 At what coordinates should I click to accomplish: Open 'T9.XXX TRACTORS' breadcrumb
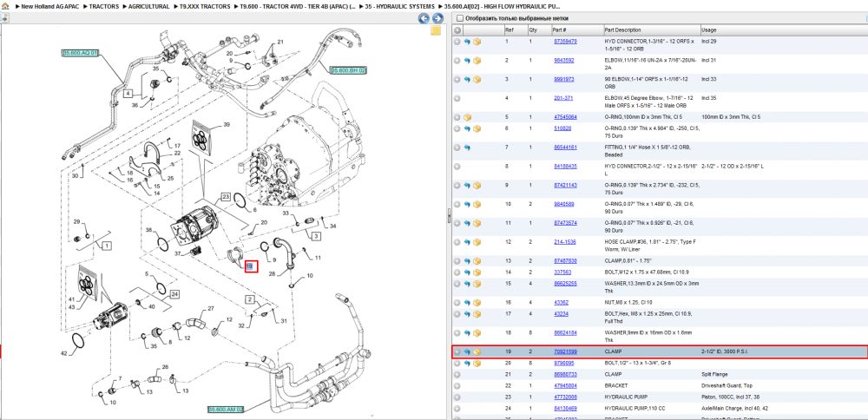pyautogui.click(x=205, y=6)
